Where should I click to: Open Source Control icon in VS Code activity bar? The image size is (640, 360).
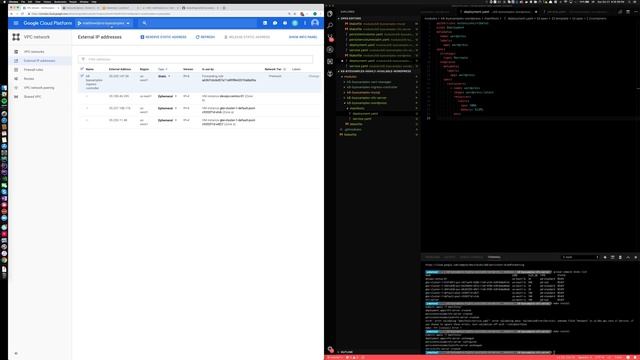(x=330, y=38)
